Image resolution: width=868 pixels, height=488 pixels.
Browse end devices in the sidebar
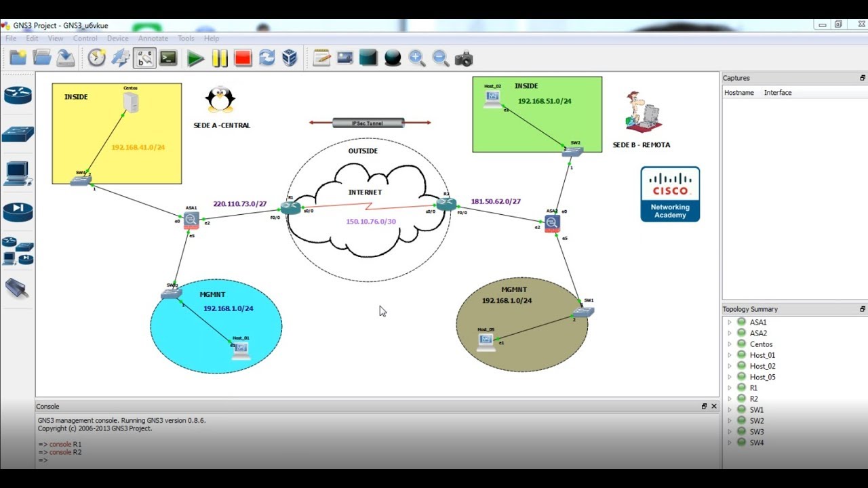pos(18,174)
